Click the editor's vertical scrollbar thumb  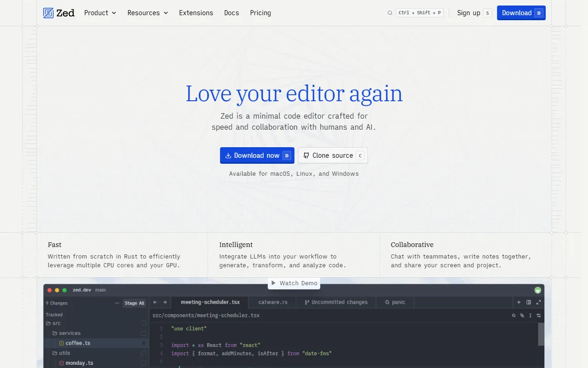point(541,333)
